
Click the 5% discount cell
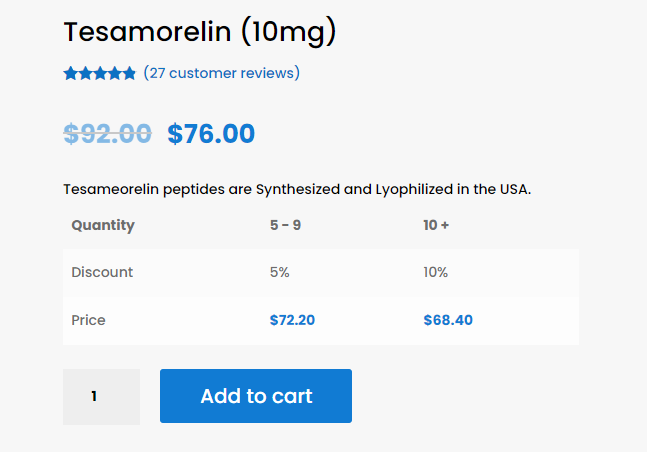point(280,272)
